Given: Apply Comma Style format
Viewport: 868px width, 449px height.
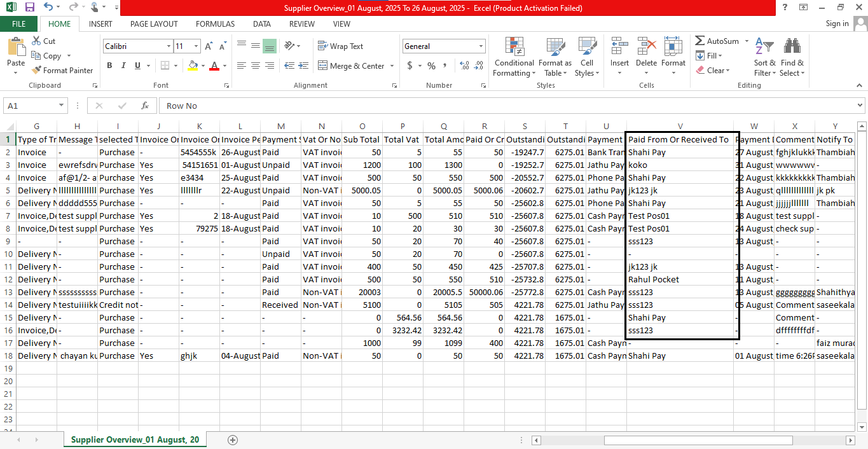Looking at the screenshot, I should 445,66.
